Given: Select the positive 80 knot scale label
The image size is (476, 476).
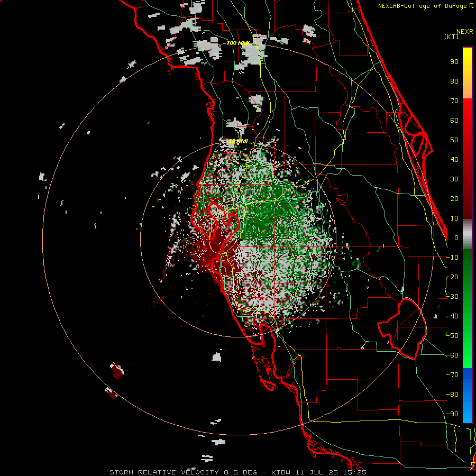Looking at the screenshot, I should tap(454, 81).
